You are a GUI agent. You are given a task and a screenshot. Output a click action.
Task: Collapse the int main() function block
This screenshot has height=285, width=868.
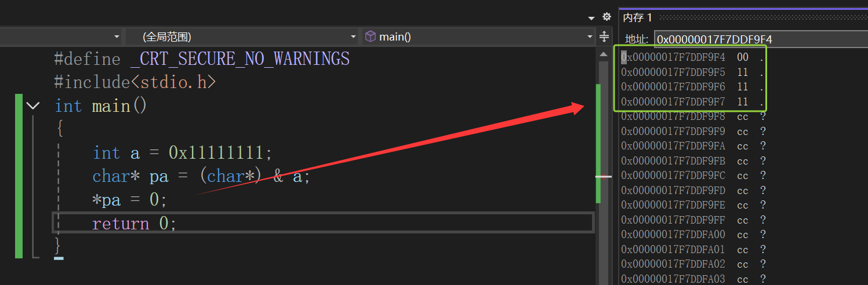pyautogui.click(x=33, y=105)
